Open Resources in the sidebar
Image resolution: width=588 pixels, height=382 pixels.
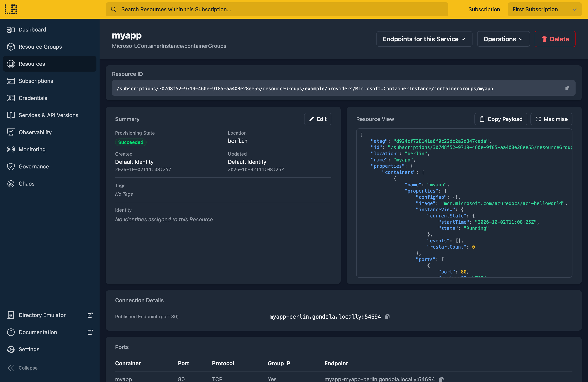click(x=50, y=64)
